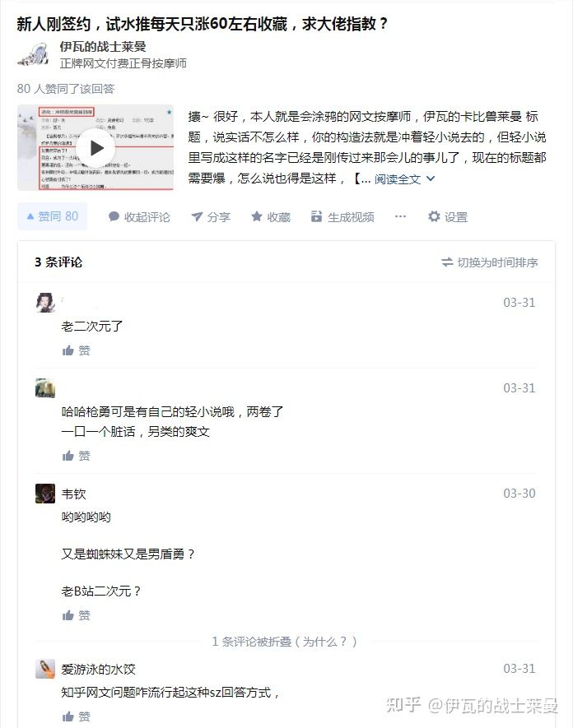
Task: Click the 收藏 star icon
Action: click(x=257, y=216)
